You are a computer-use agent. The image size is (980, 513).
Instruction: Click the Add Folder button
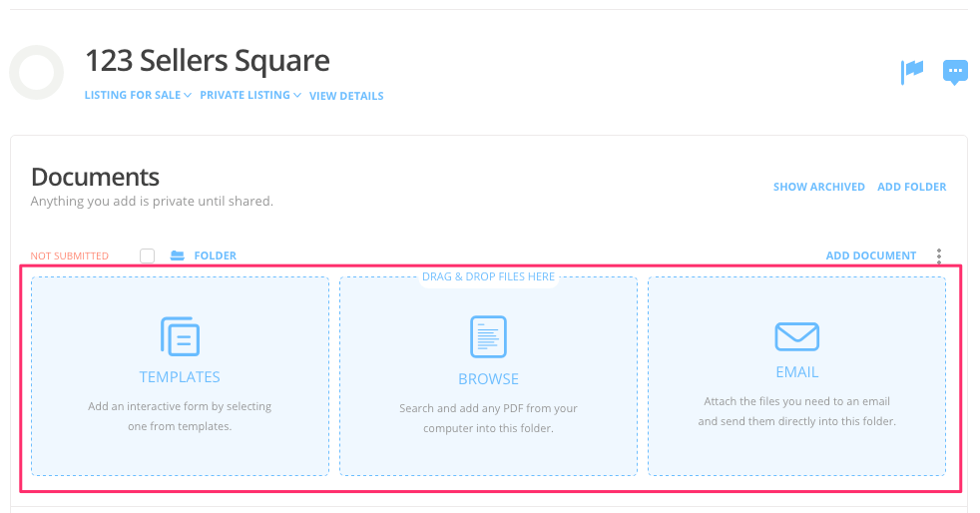[x=911, y=187]
